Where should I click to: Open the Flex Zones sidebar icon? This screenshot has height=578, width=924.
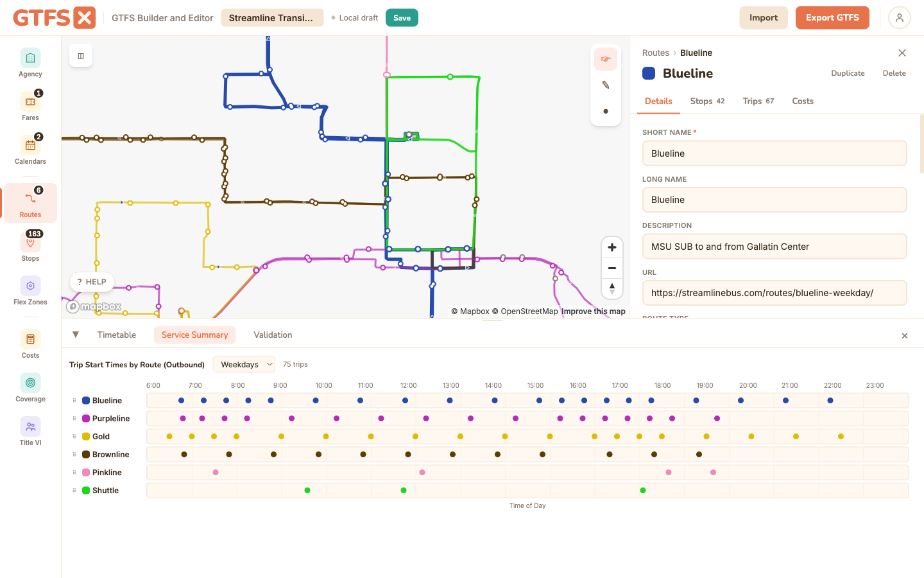point(30,286)
